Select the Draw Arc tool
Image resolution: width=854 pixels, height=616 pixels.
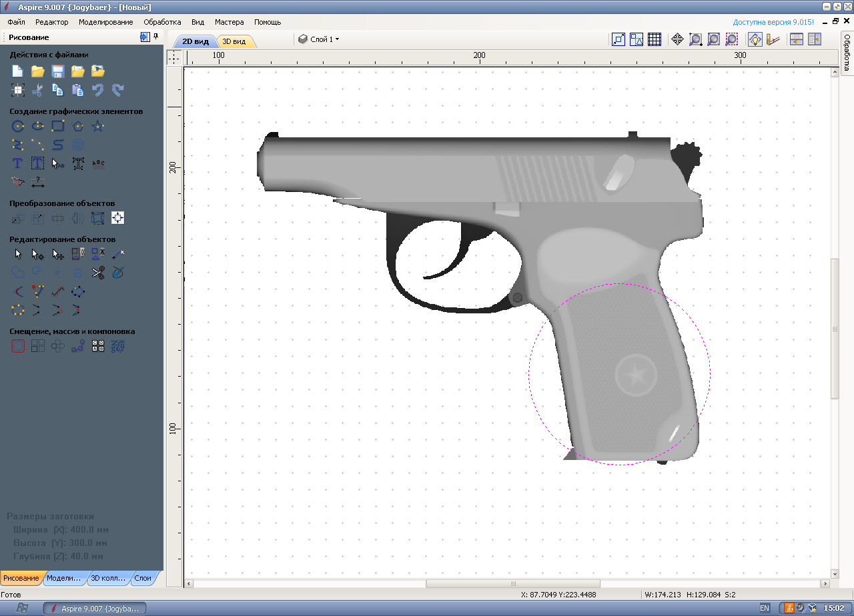(x=38, y=144)
